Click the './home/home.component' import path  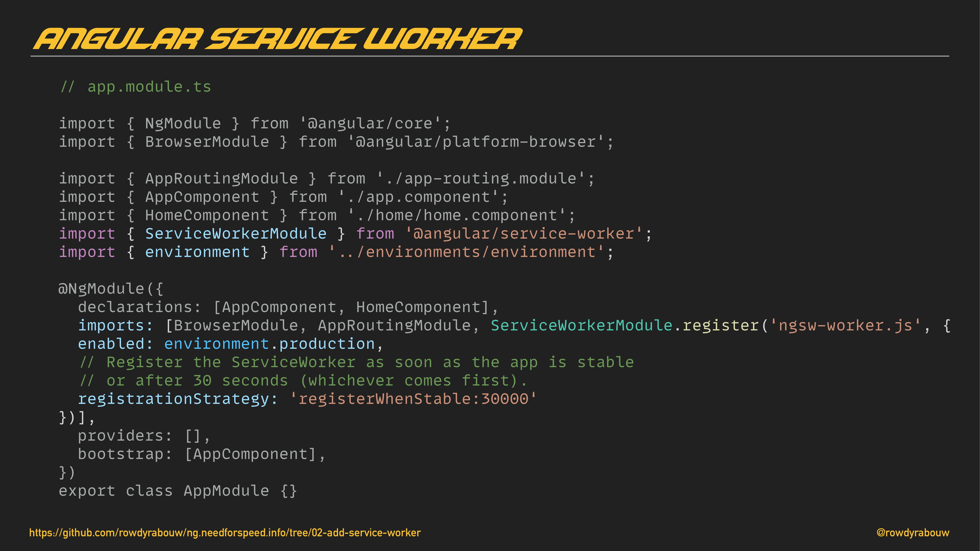point(457,215)
